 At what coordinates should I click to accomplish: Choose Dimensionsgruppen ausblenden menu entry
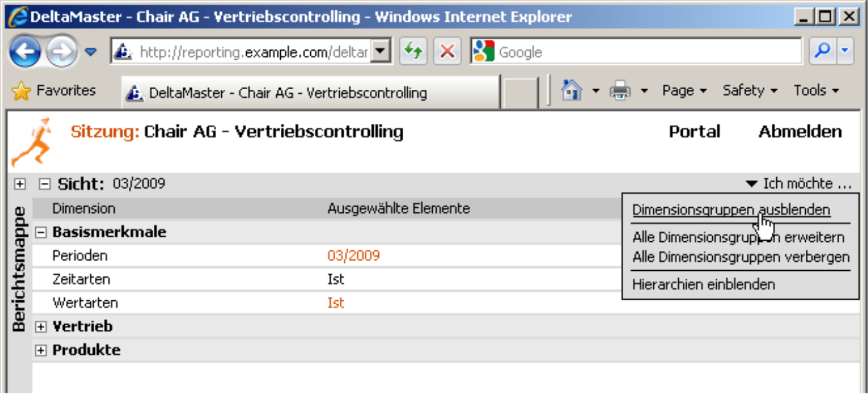point(731,210)
